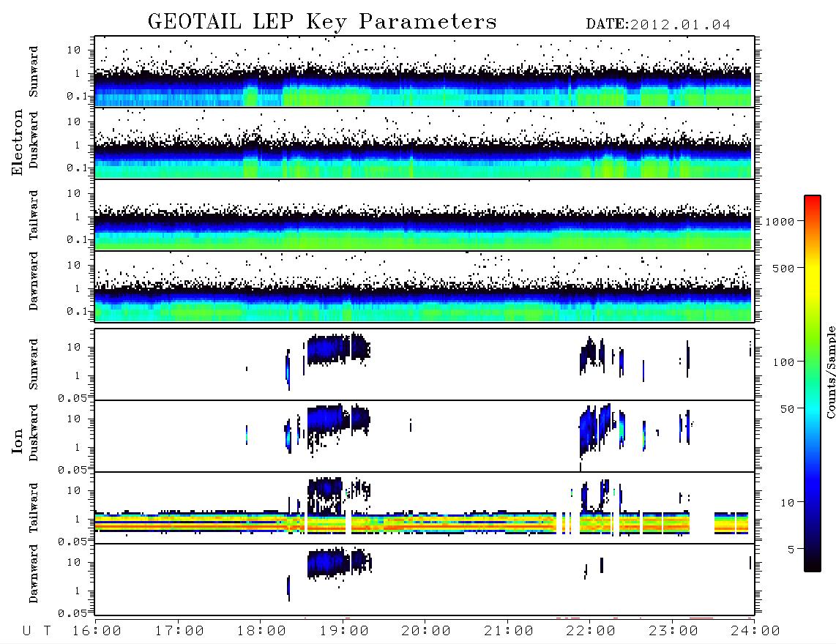Click the Electron Sunward spectrogram panel
The width and height of the screenshot is (836, 644).
[x=425, y=71]
